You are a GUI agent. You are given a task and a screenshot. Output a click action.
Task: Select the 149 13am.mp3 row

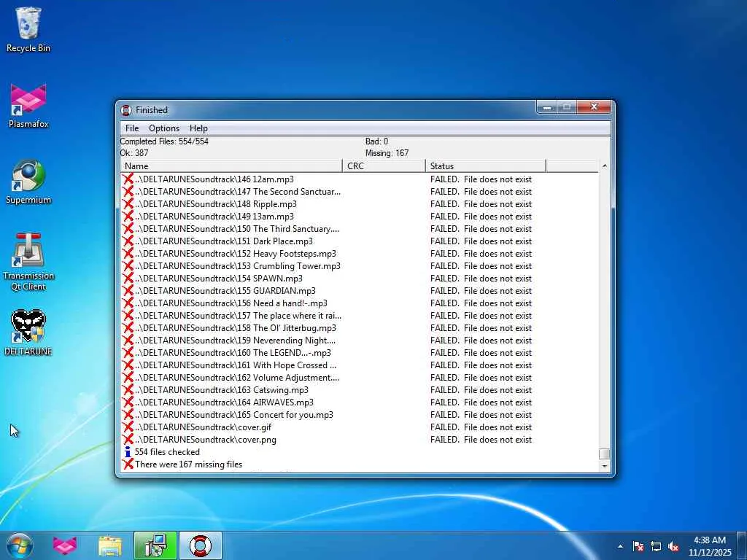pyautogui.click(x=360, y=216)
